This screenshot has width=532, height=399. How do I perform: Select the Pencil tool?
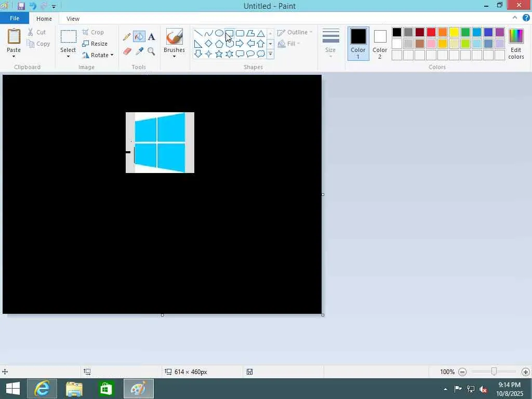pos(127,37)
